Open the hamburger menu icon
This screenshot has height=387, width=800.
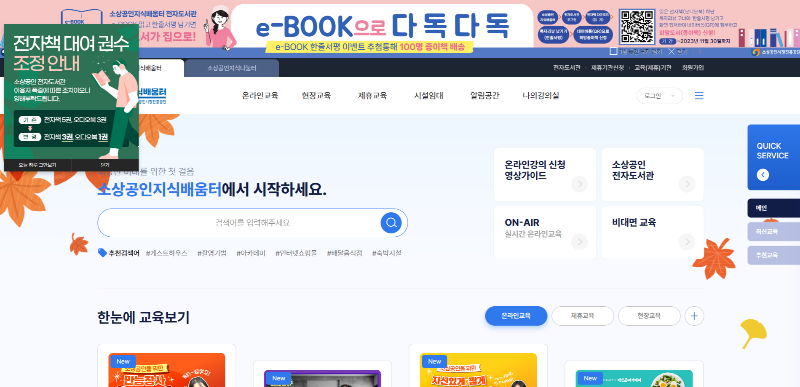[699, 96]
